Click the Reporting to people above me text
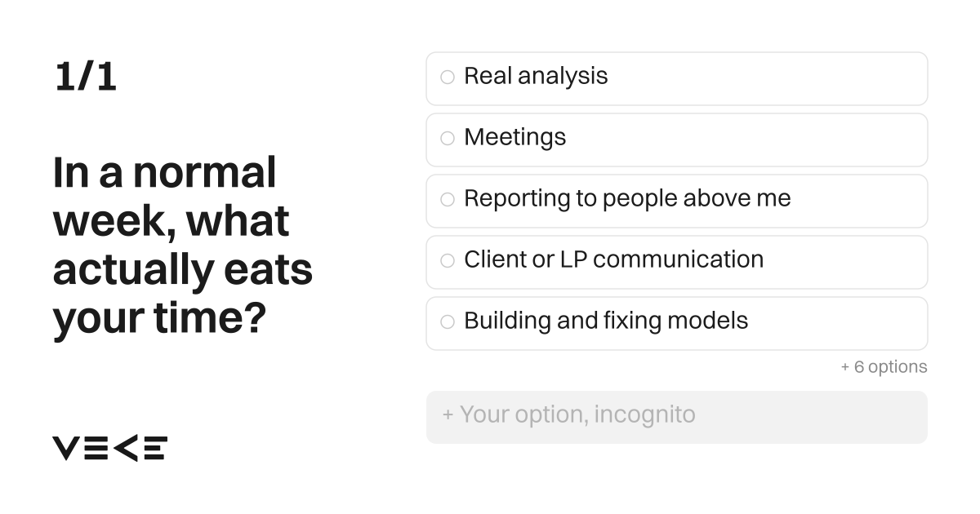980x514 pixels. pyautogui.click(x=627, y=199)
